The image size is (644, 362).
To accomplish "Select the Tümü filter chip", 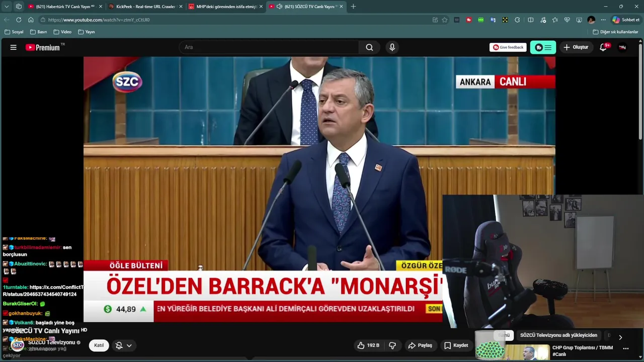I will [x=504, y=335].
